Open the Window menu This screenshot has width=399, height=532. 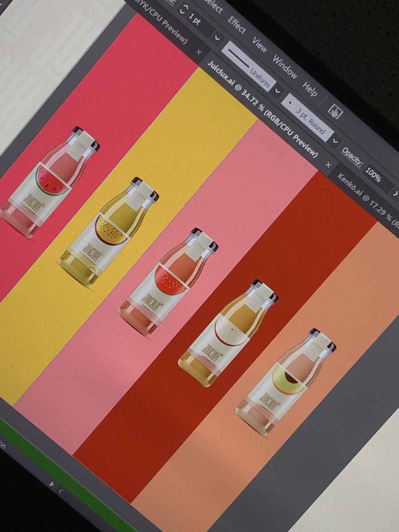[285, 66]
